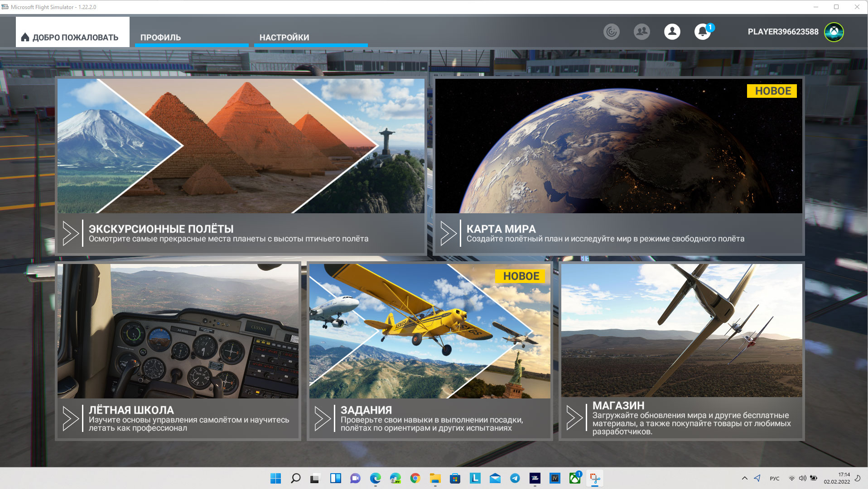Switch to Flight Simulator taskbar icon
Viewport: 868px width, 489px height.
[535, 478]
